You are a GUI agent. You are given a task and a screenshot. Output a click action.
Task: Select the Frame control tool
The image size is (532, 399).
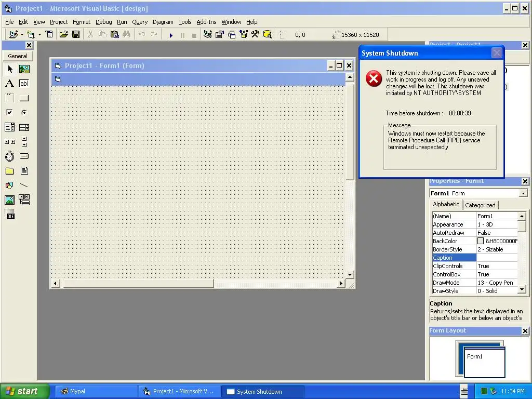tap(9, 98)
